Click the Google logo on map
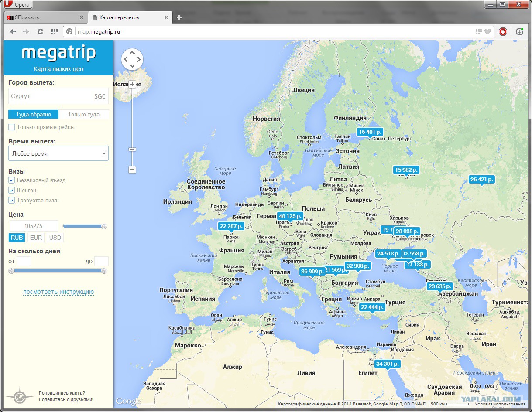Viewport: 532px width, 412px height. (127, 401)
